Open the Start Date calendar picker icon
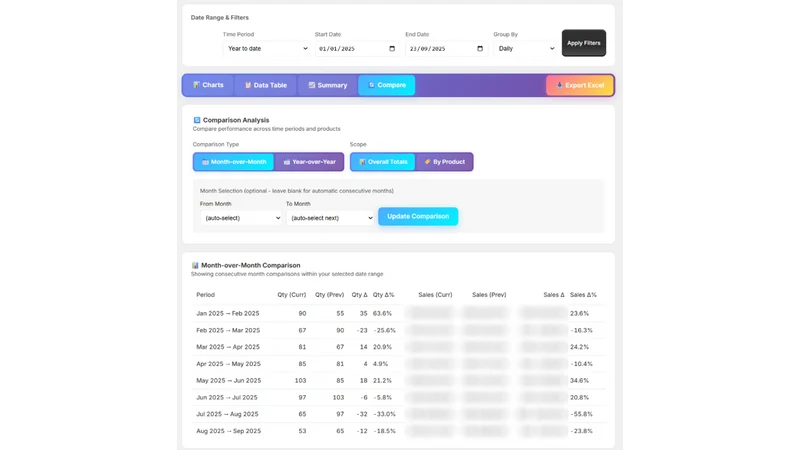Image resolution: width=800 pixels, height=450 pixels. point(392,48)
